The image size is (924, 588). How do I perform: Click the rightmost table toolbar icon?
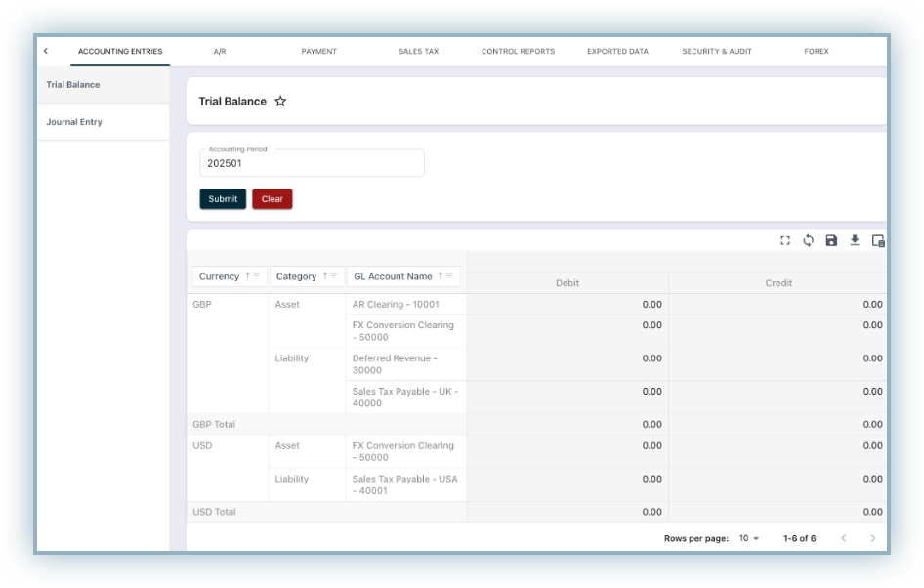click(878, 240)
